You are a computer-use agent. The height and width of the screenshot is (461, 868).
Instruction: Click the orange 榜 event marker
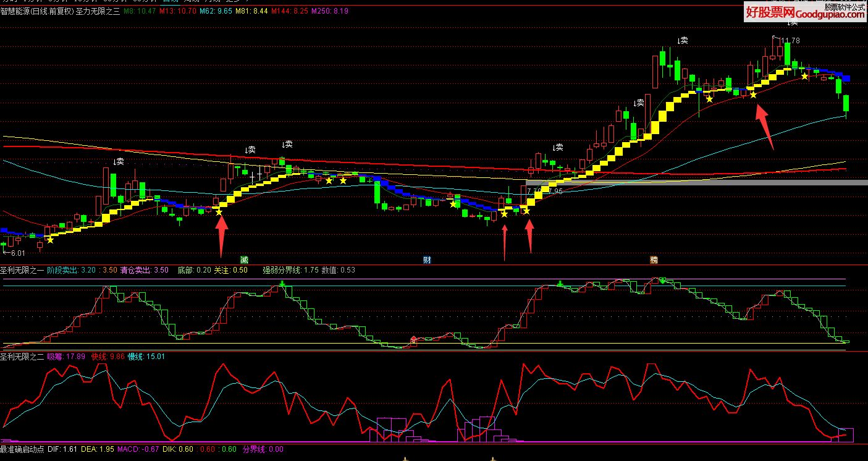pyautogui.click(x=654, y=260)
